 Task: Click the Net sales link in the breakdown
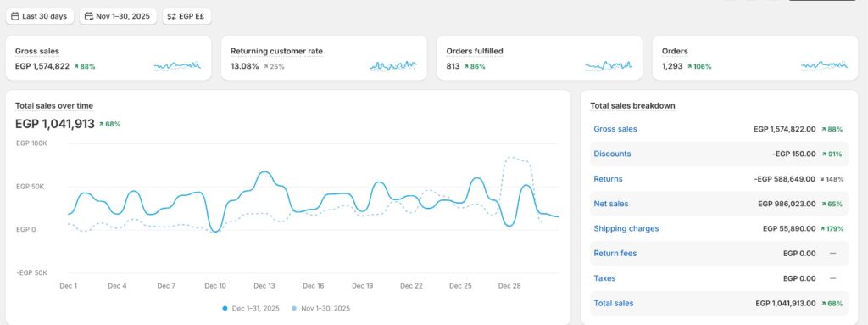coord(611,205)
